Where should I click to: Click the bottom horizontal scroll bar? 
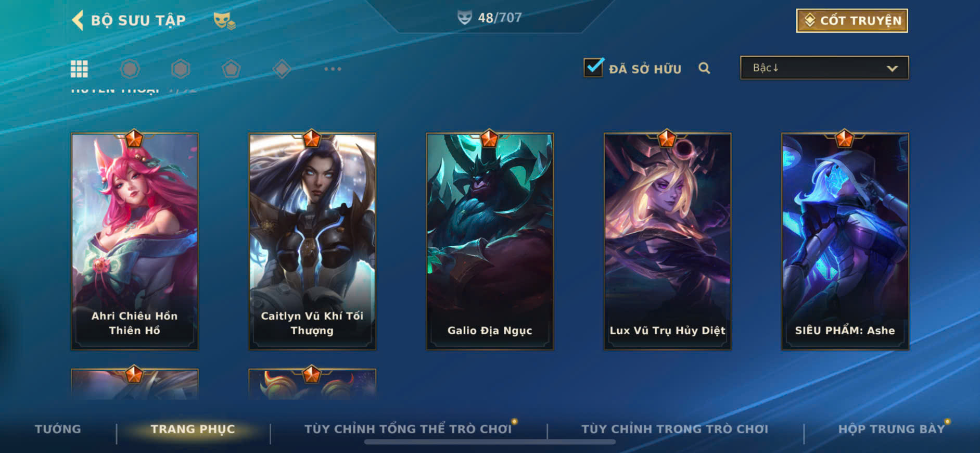490,442
